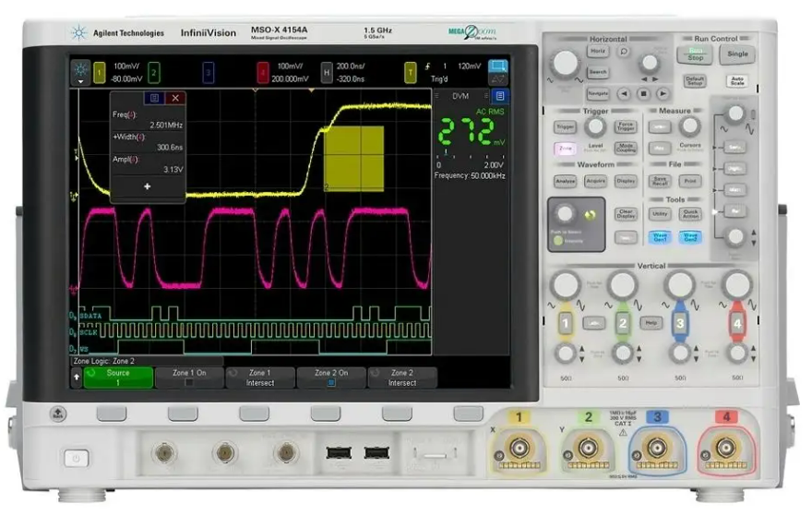Push the Search key

598,72
